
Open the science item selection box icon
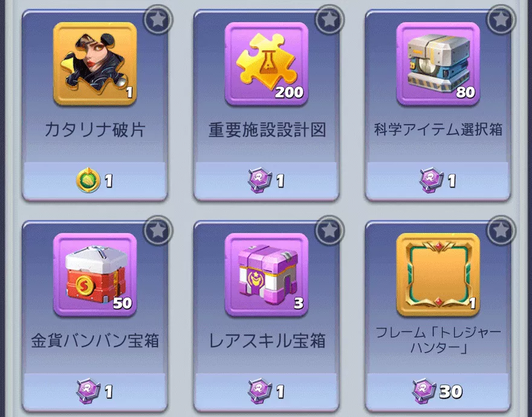438,64
